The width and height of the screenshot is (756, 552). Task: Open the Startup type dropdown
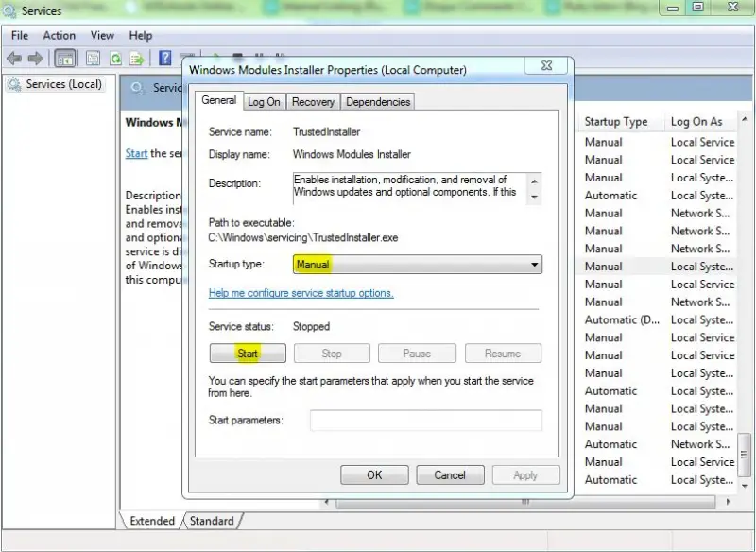click(418, 265)
